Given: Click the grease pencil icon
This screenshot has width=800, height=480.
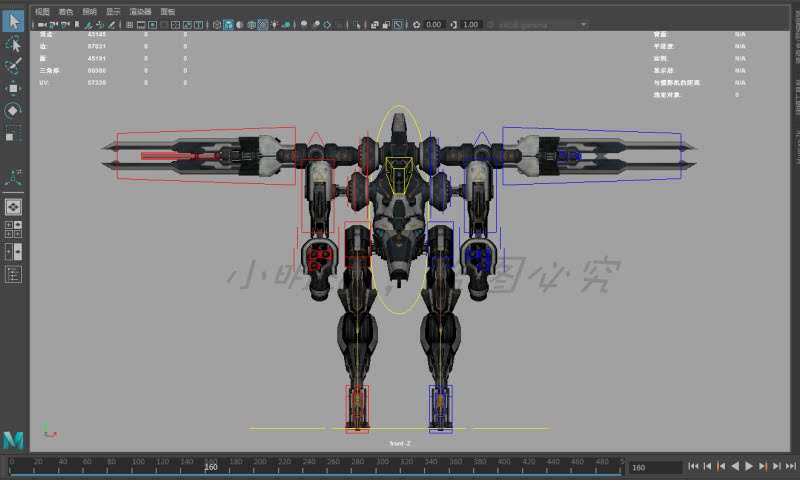Looking at the screenshot, I should tap(111, 24).
